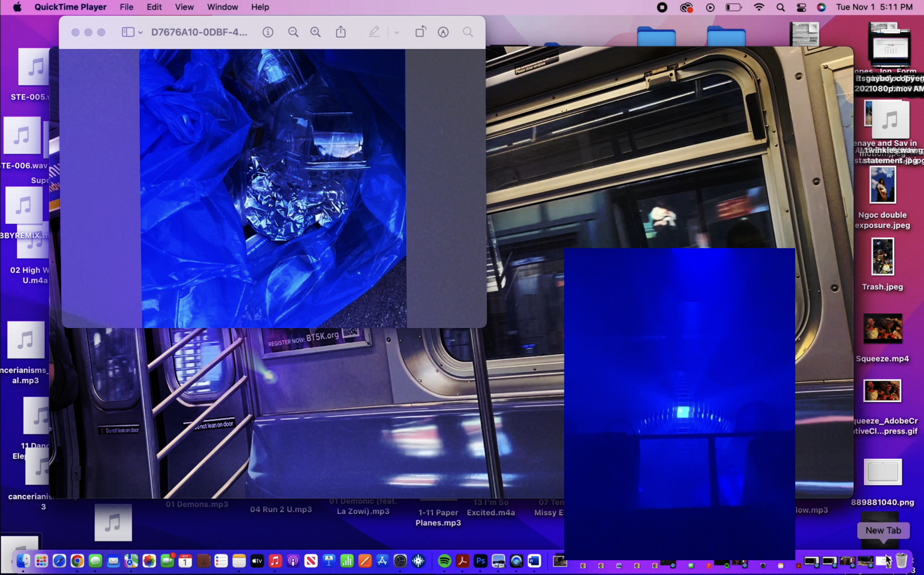Click the D7676A10-0DBF document title
The height and width of the screenshot is (575, 924).
199,32
